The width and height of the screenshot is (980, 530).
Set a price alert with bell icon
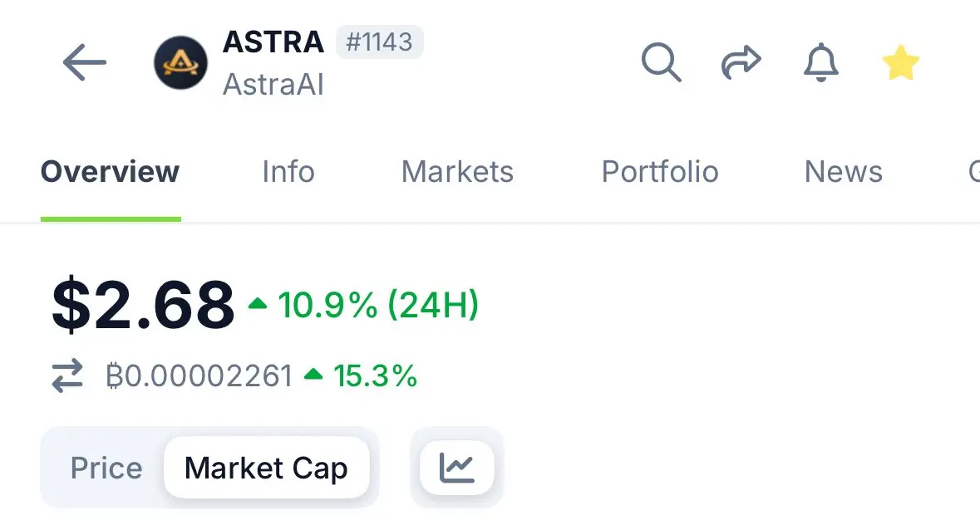[x=820, y=62]
